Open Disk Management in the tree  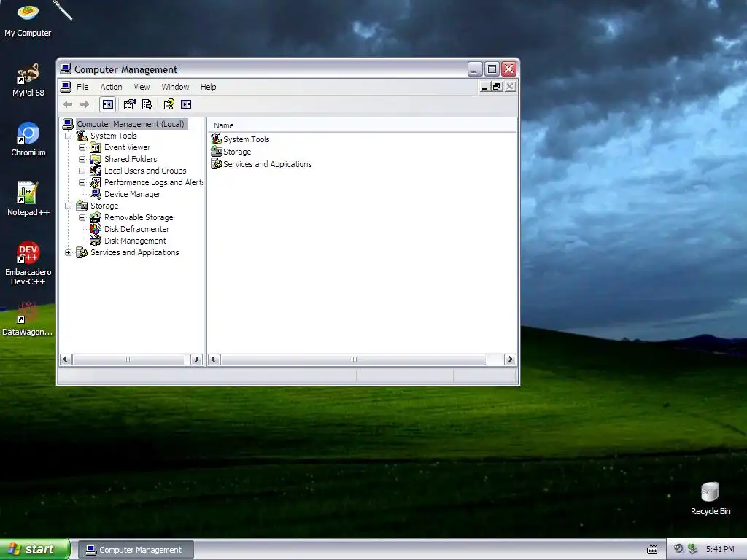click(135, 241)
